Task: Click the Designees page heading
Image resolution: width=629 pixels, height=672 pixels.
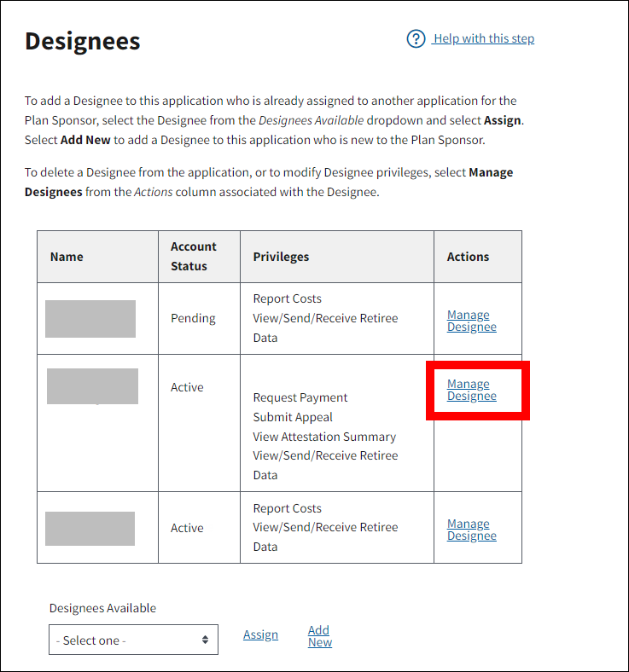Action: (x=83, y=41)
